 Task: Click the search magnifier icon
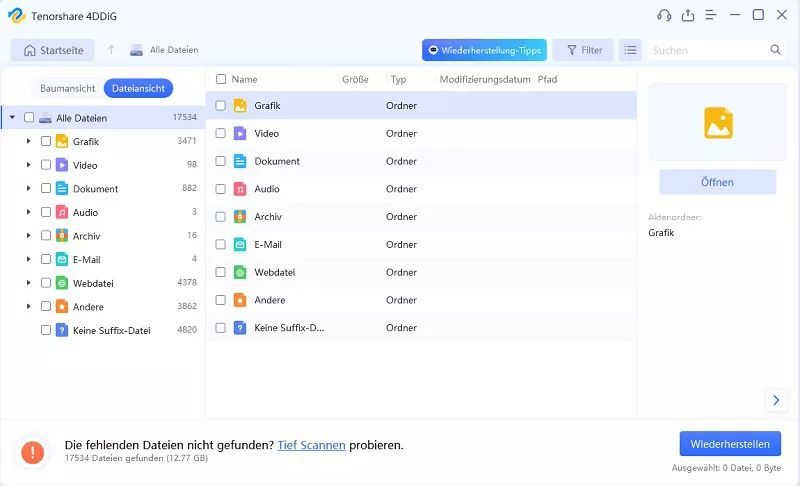[776, 49]
